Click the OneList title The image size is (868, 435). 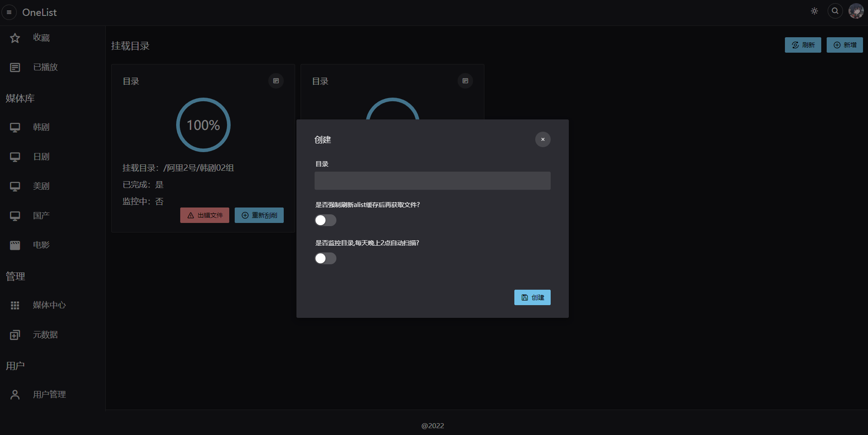click(39, 13)
